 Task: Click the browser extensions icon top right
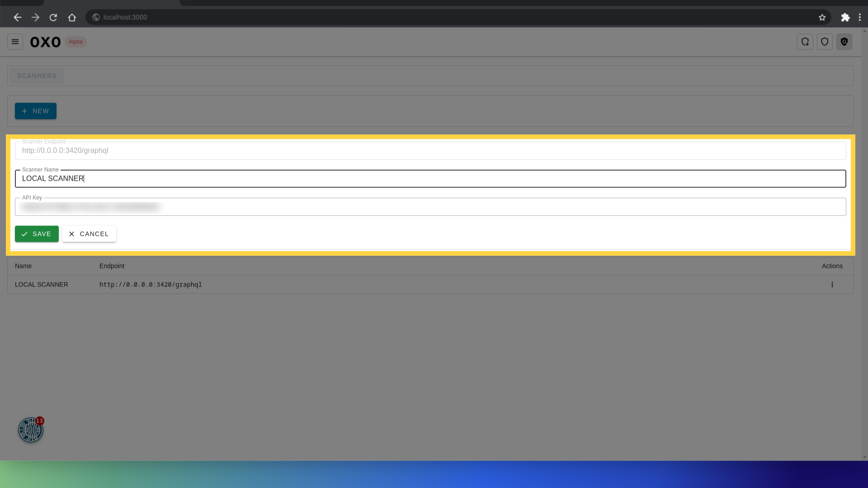(845, 17)
